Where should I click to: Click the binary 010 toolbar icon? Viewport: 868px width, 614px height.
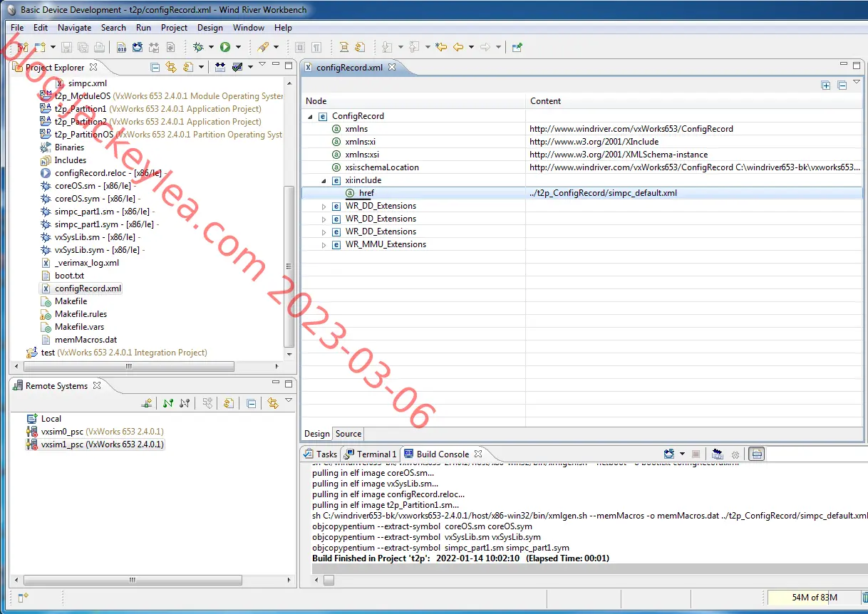(x=122, y=47)
